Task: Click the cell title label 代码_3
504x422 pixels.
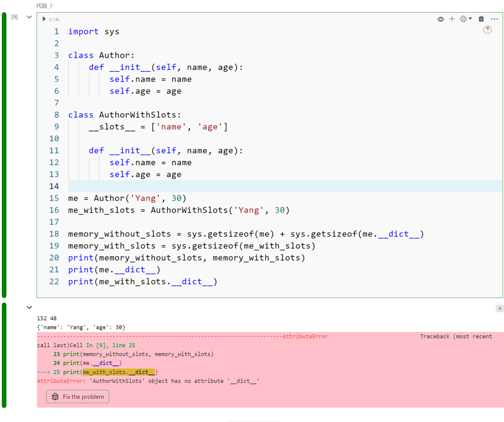Action: pos(44,6)
